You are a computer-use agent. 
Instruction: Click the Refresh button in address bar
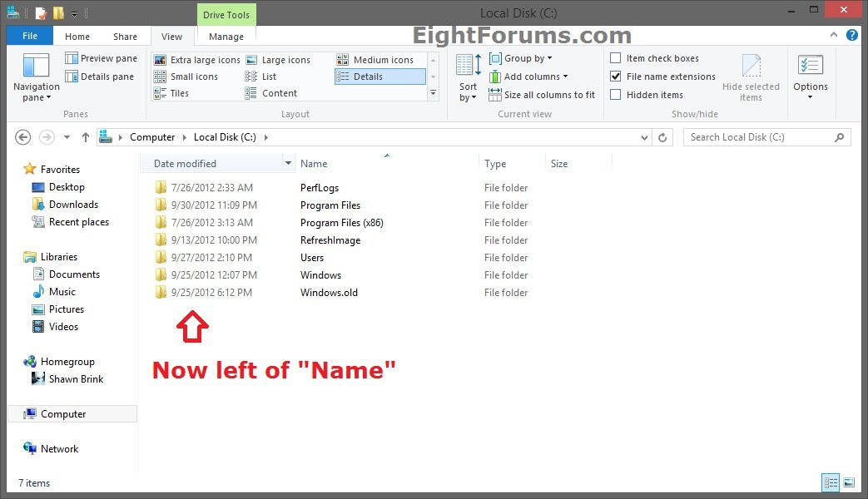662,138
